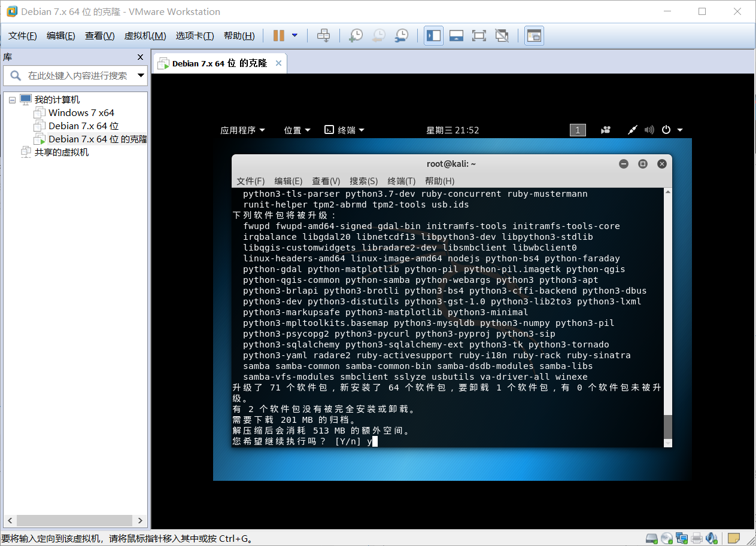Image resolution: width=756 pixels, height=546 pixels.
Task: Select 共享的虚拟机 in library tree
Action: (61, 152)
